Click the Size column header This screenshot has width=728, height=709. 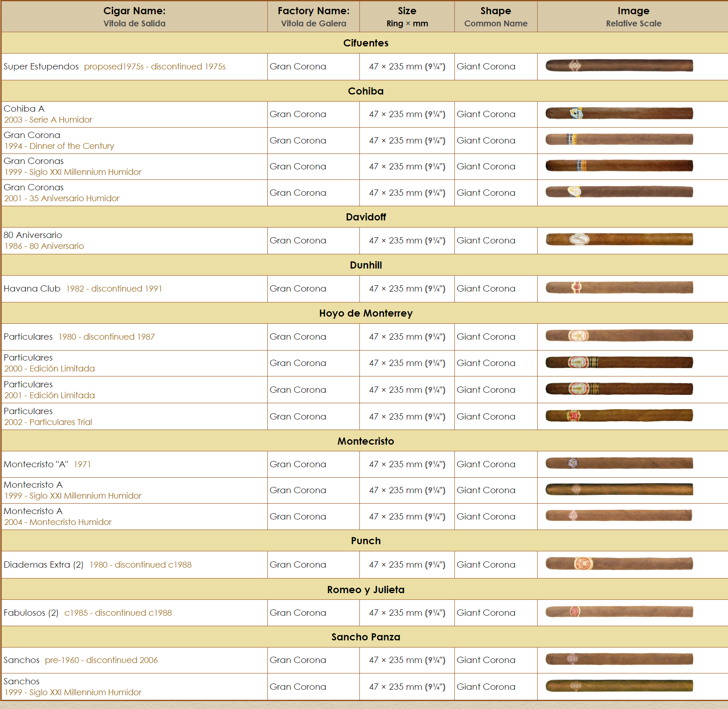point(407,17)
